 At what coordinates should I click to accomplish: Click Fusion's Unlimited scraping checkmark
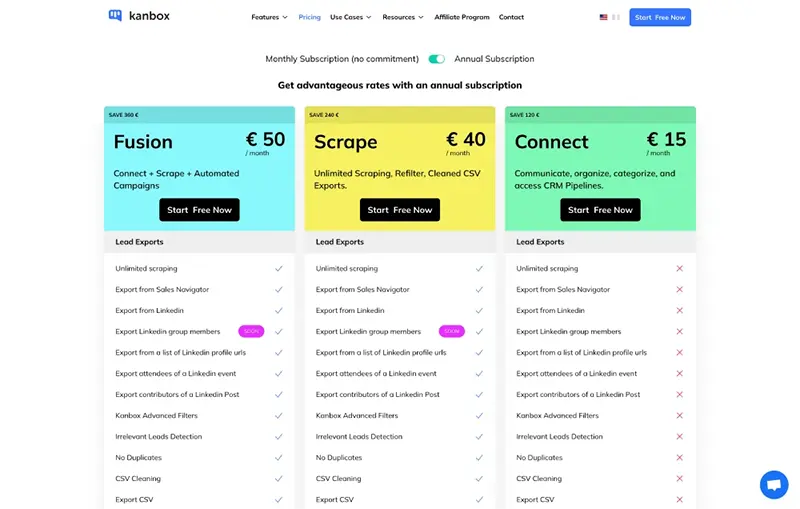279,268
